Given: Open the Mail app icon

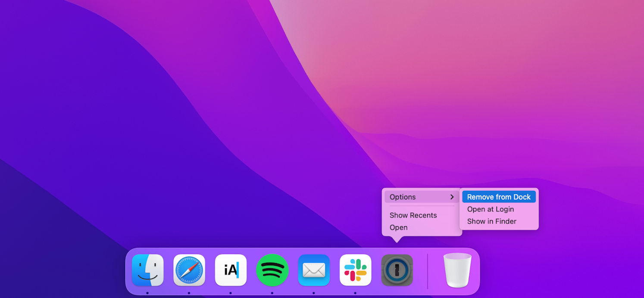Looking at the screenshot, I should pyautogui.click(x=313, y=270).
